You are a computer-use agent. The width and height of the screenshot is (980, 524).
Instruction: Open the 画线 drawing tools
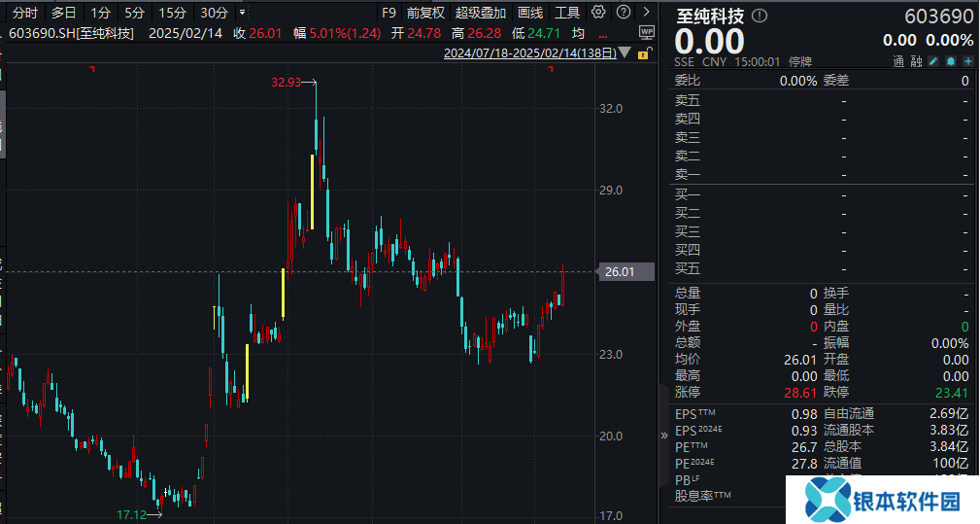[x=530, y=13]
